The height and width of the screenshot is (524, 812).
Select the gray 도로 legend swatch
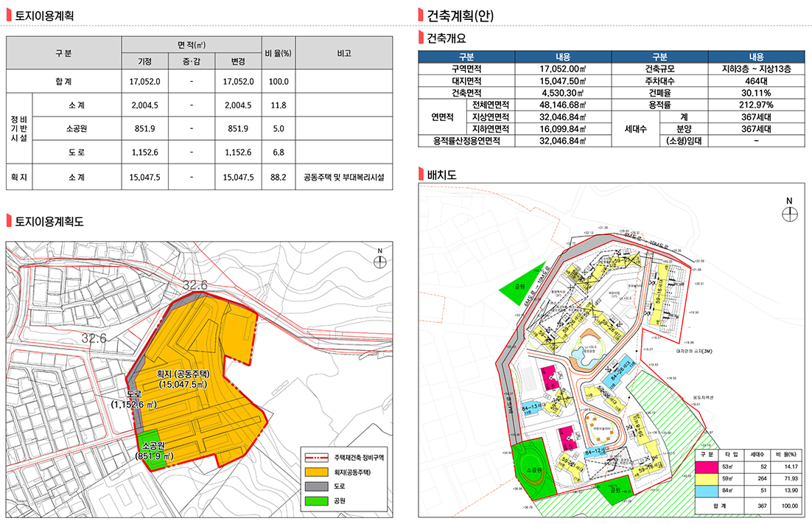click(x=316, y=486)
